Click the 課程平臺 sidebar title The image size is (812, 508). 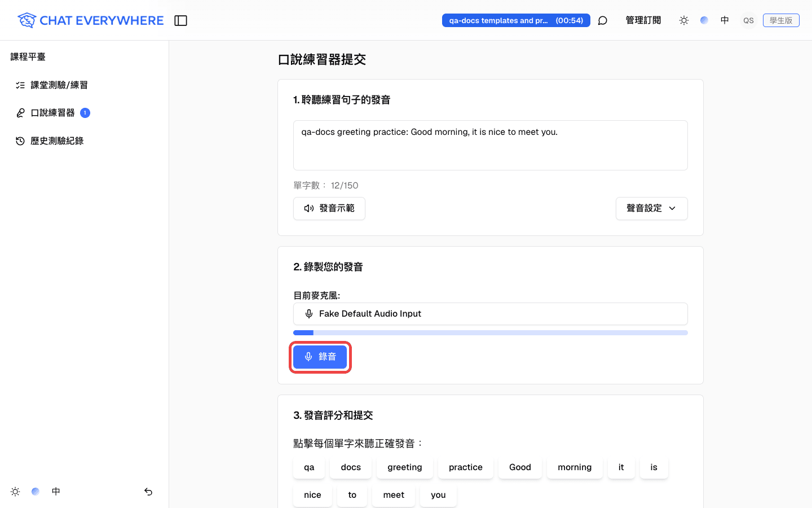coord(28,57)
